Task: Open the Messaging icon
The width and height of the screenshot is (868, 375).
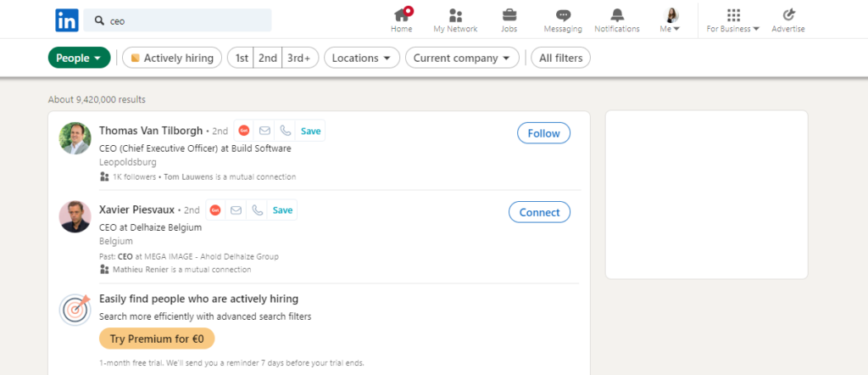Action: [x=563, y=15]
